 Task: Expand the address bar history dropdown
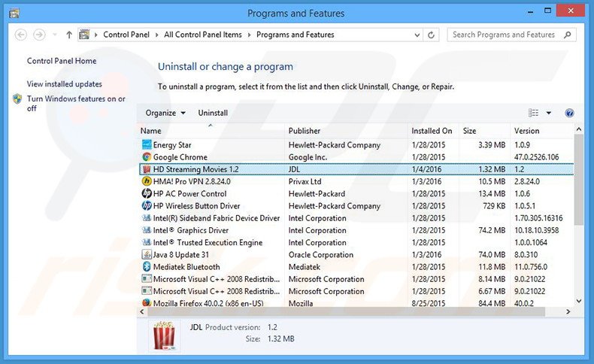(x=417, y=35)
